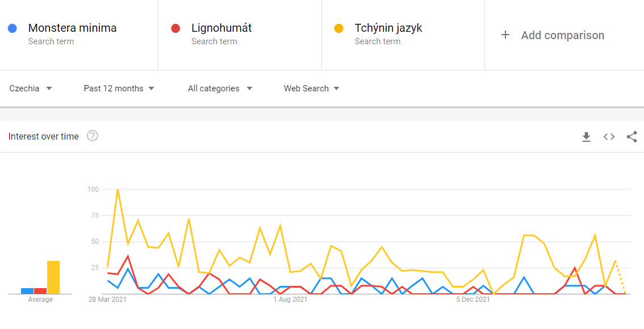Edit the Monstera minima search term
The height and width of the screenshot is (329, 644).
(x=72, y=28)
